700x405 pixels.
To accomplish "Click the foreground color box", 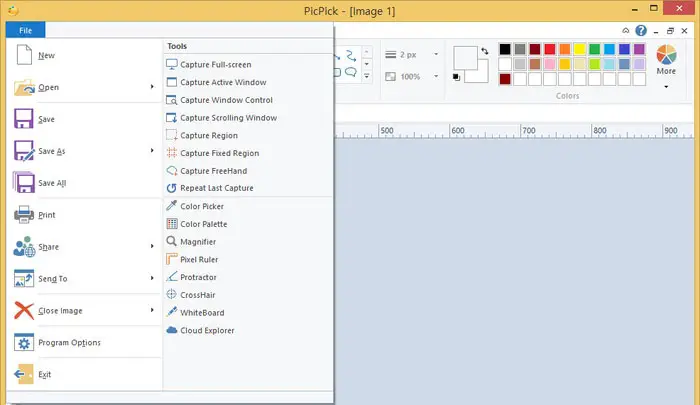I will [x=464, y=57].
